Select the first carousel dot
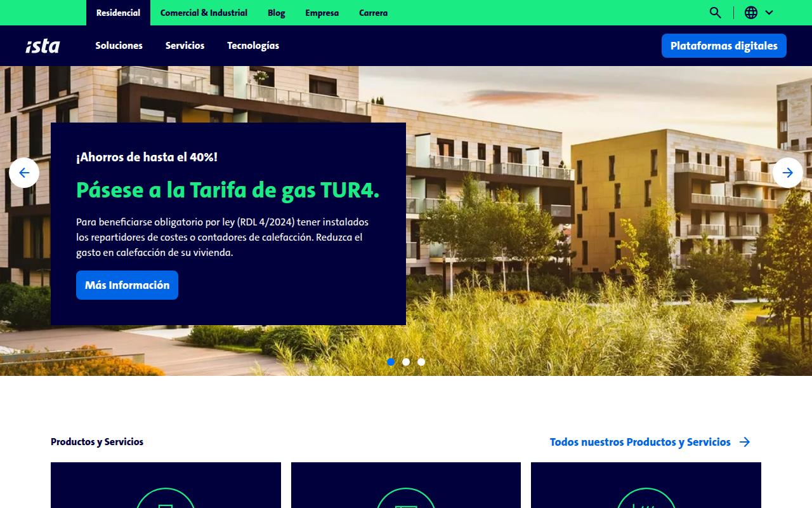This screenshot has width=812, height=508. (391, 362)
